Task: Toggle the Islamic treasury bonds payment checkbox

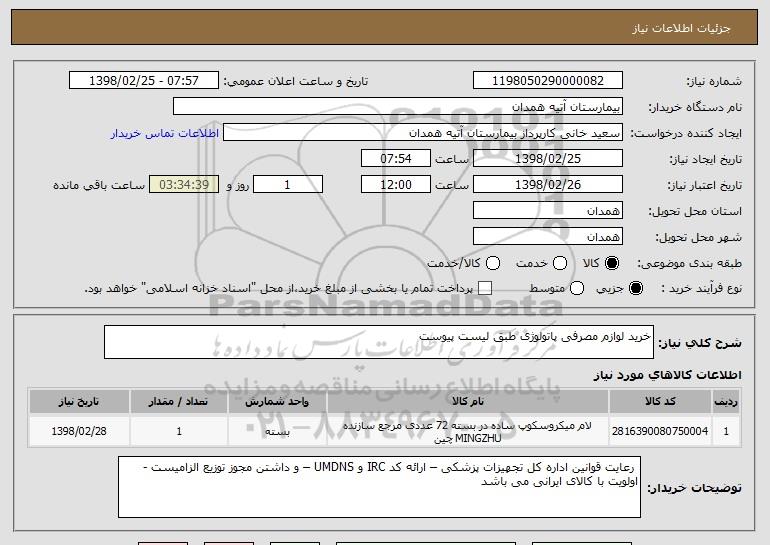Action: (485, 288)
